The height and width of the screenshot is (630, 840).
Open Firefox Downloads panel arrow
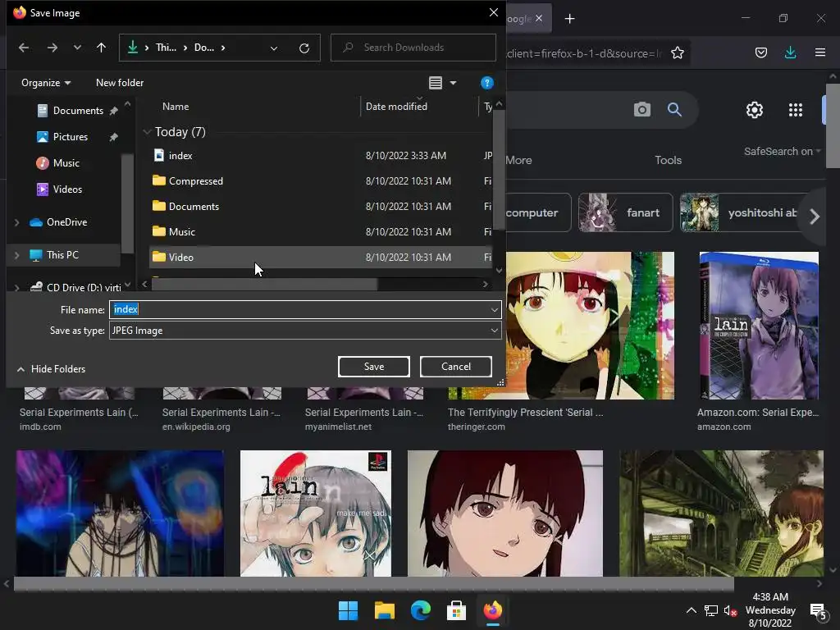[x=790, y=53]
